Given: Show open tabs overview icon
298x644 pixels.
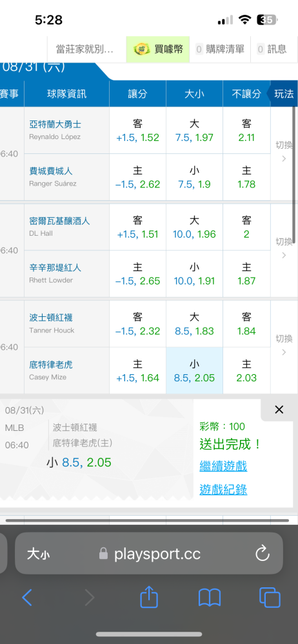Looking at the screenshot, I should pos(270,597).
